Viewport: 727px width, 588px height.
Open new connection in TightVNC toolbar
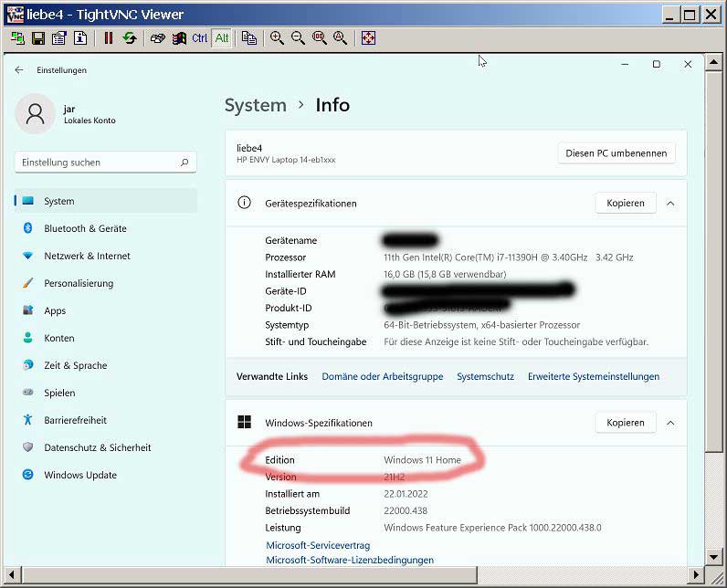click(17, 38)
